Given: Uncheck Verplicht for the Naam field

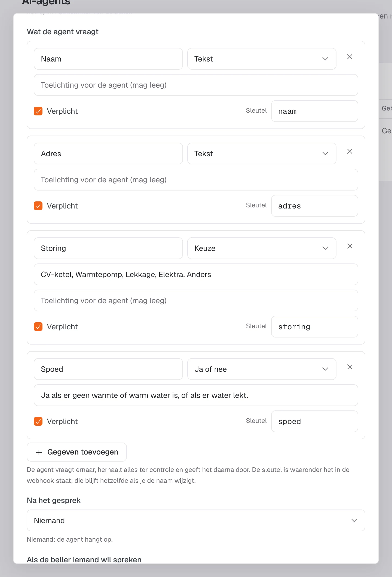Looking at the screenshot, I should [x=38, y=111].
